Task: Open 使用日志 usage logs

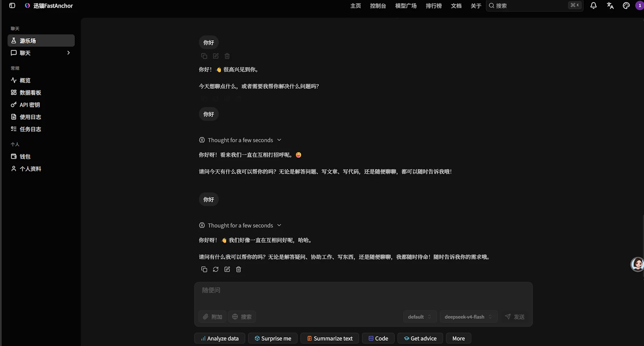Action: point(41,117)
